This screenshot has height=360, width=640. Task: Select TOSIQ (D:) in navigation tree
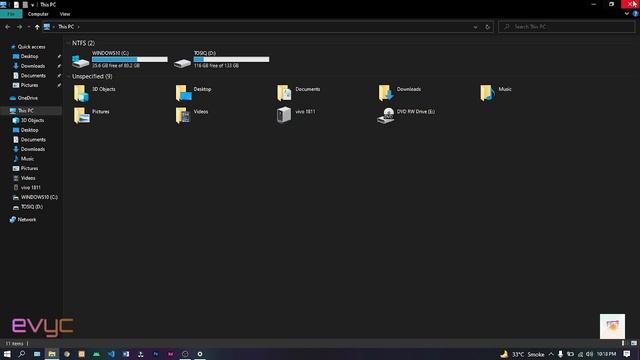click(x=32, y=207)
